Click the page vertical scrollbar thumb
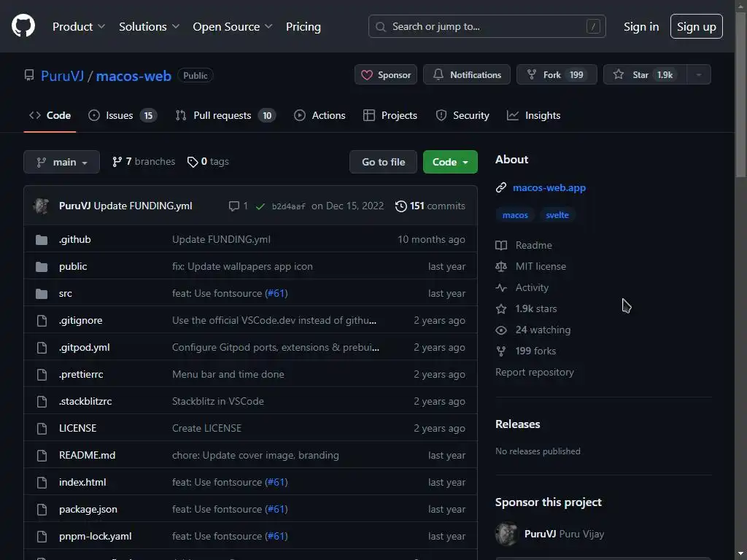 (x=741, y=94)
